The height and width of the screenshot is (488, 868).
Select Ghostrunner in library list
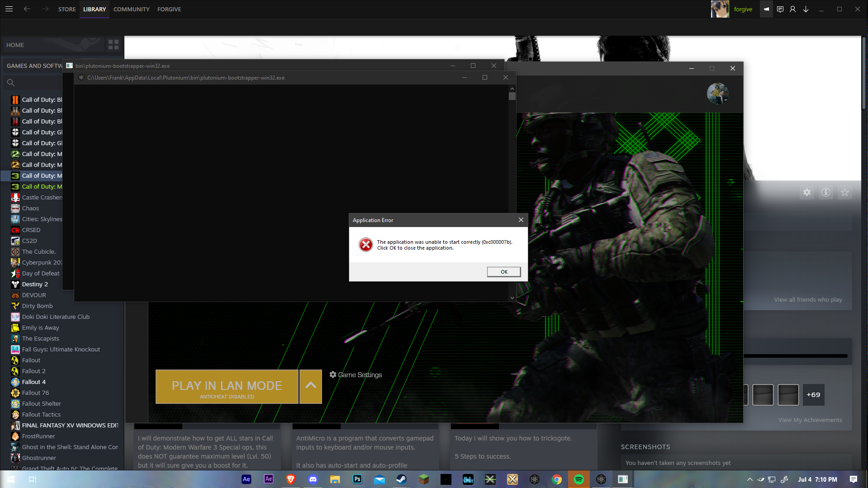point(39,458)
